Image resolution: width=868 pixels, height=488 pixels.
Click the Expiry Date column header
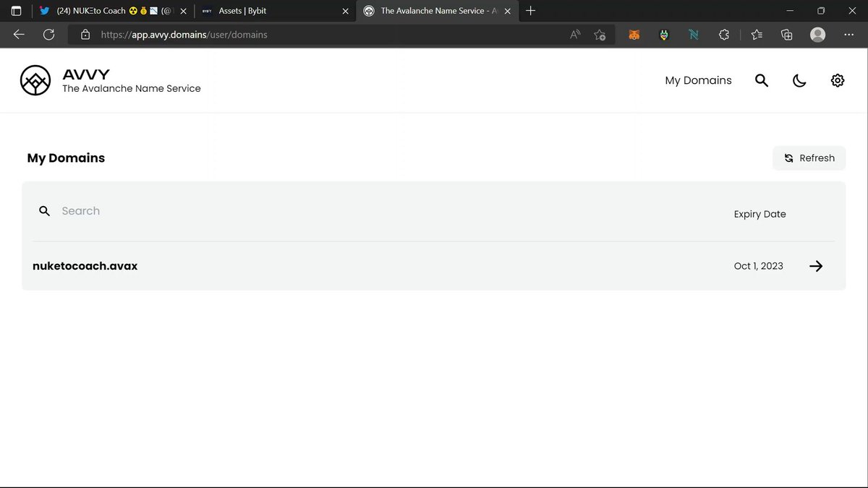coord(759,214)
